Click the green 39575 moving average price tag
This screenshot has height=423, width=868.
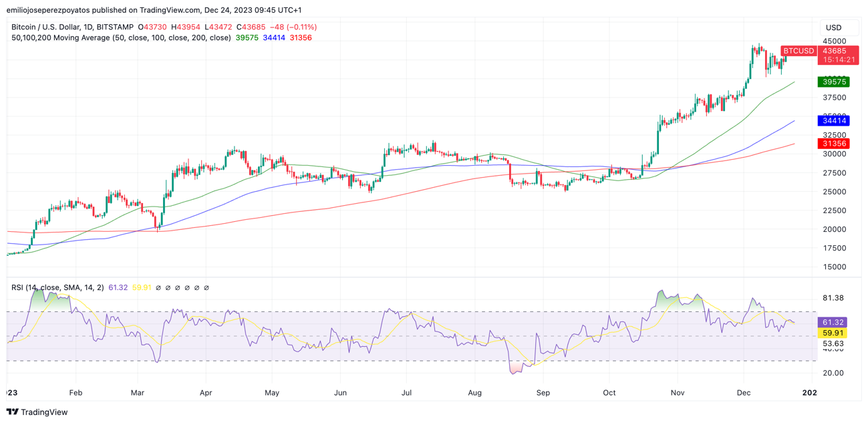click(833, 82)
